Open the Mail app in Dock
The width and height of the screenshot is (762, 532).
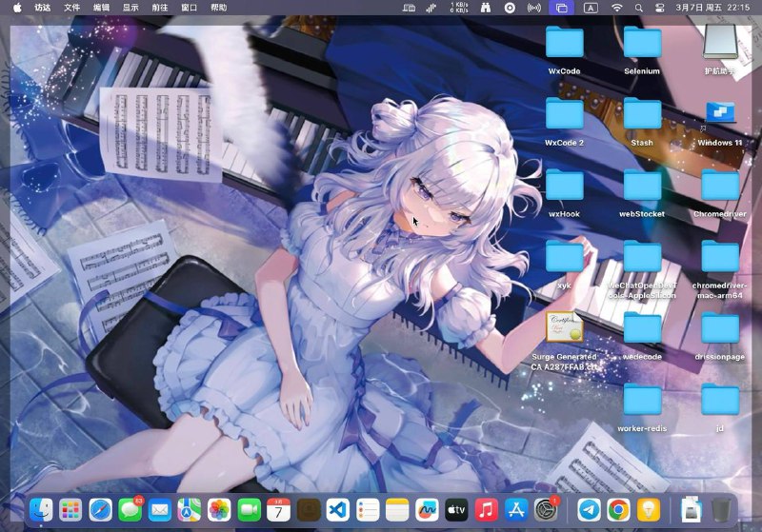(x=160, y=510)
